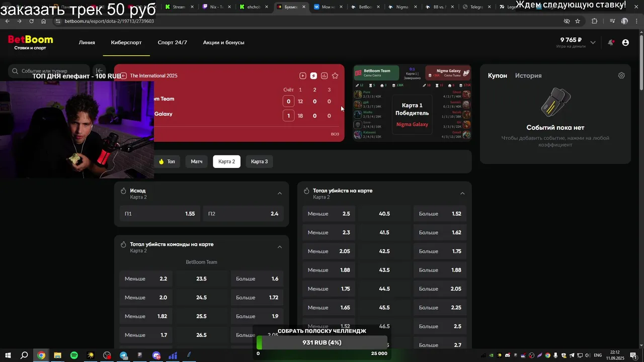Image resolution: width=644 pixels, height=362 pixels.
Task: Click the 931 RUB challenge progress bar
Action: tap(322, 342)
